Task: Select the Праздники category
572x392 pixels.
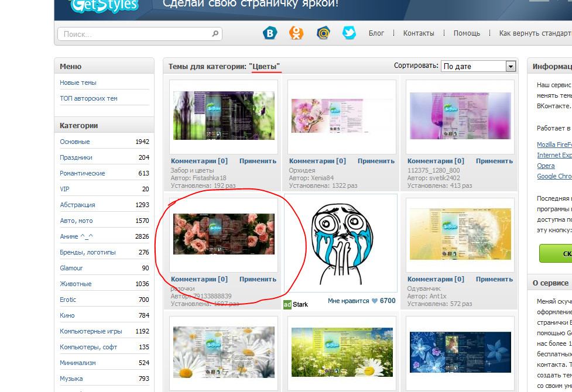Action: pyautogui.click(x=76, y=157)
